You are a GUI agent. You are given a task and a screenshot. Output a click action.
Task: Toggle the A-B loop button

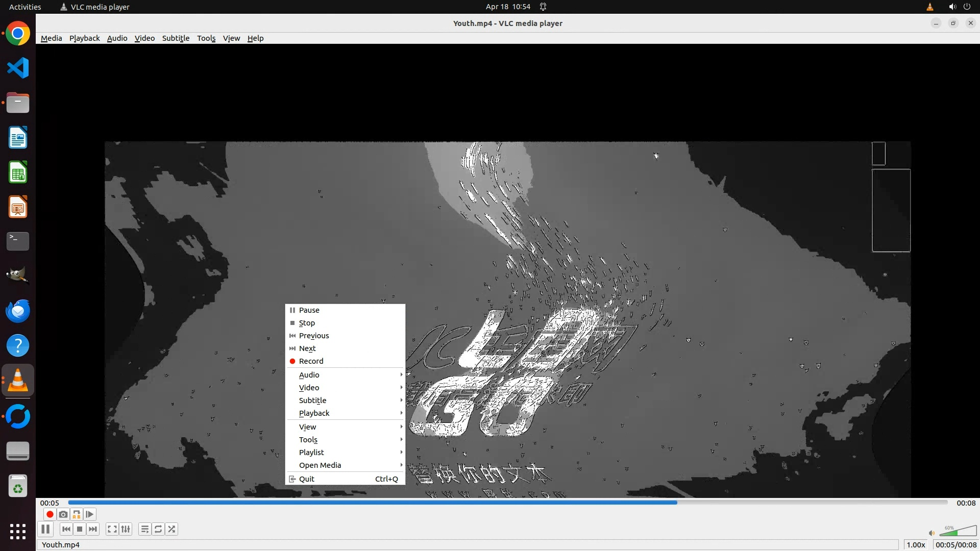coord(77,514)
